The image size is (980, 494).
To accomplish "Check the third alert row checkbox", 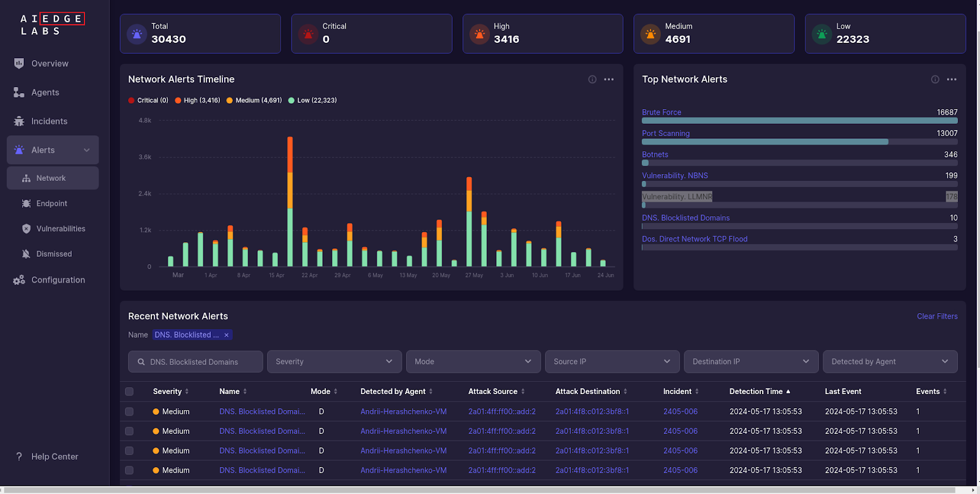I will [129, 451].
